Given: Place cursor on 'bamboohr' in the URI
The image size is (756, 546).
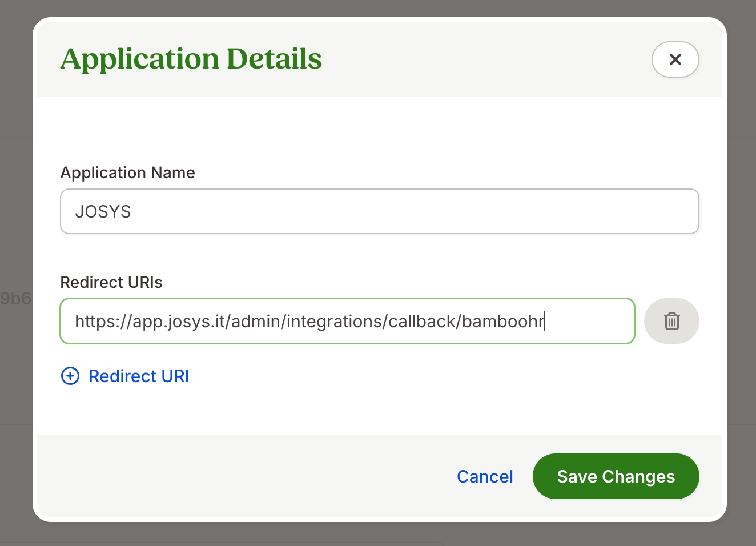Looking at the screenshot, I should pos(502,322).
